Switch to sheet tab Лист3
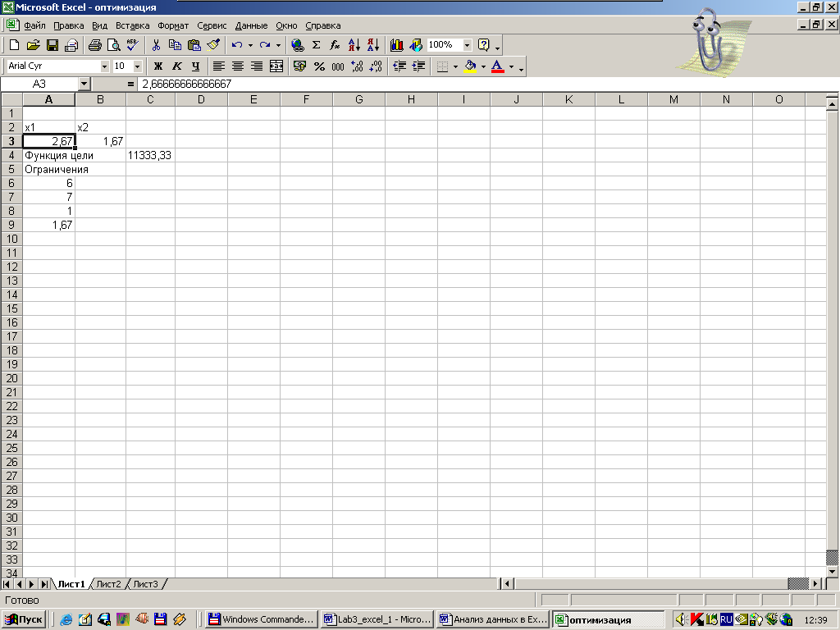 tap(146, 584)
